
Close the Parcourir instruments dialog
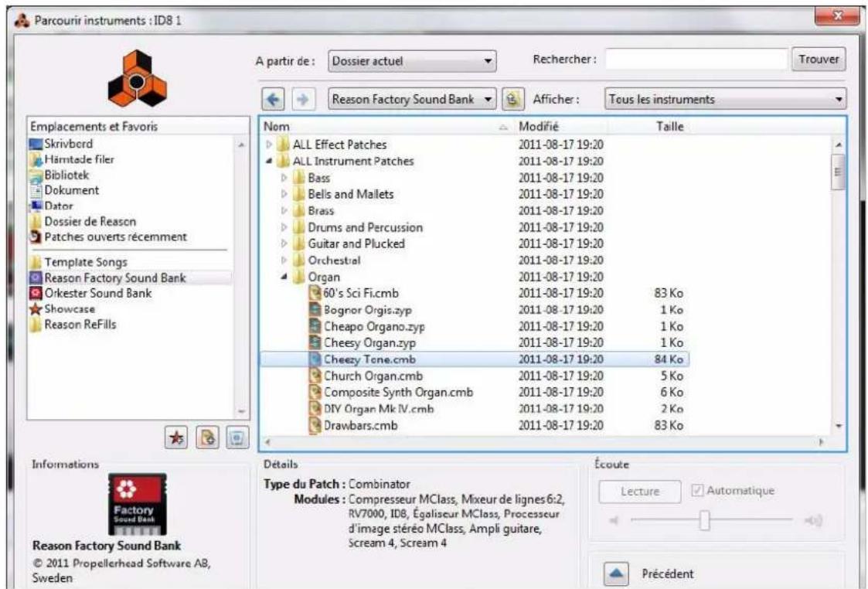[x=836, y=16]
